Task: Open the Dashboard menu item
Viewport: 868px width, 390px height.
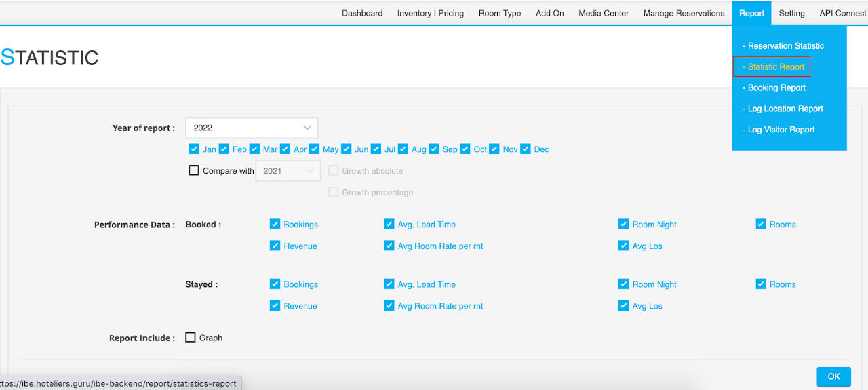Action: 361,13
